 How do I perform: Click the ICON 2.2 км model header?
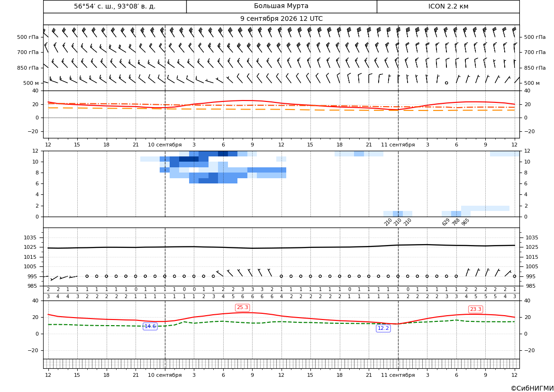click(448, 6)
